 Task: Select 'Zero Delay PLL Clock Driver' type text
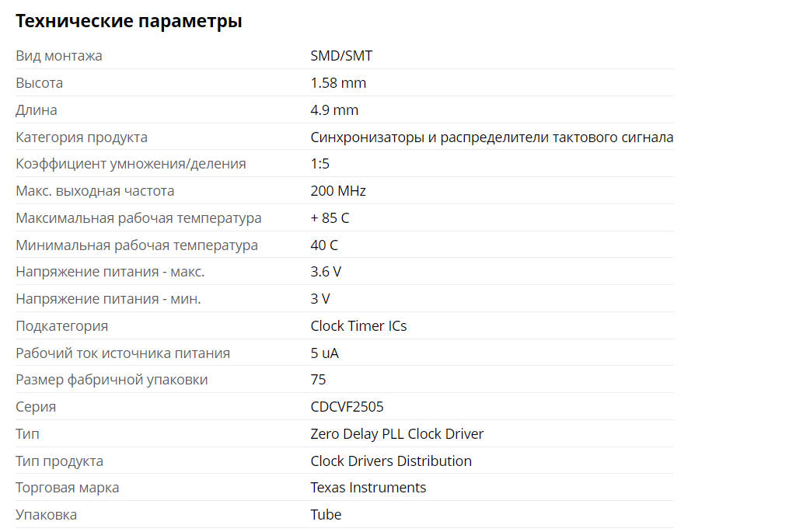click(396, 434)
